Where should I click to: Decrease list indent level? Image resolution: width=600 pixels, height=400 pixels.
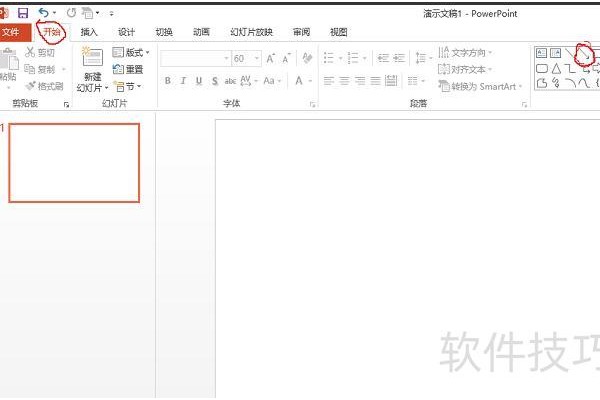(x=383, y=58)
